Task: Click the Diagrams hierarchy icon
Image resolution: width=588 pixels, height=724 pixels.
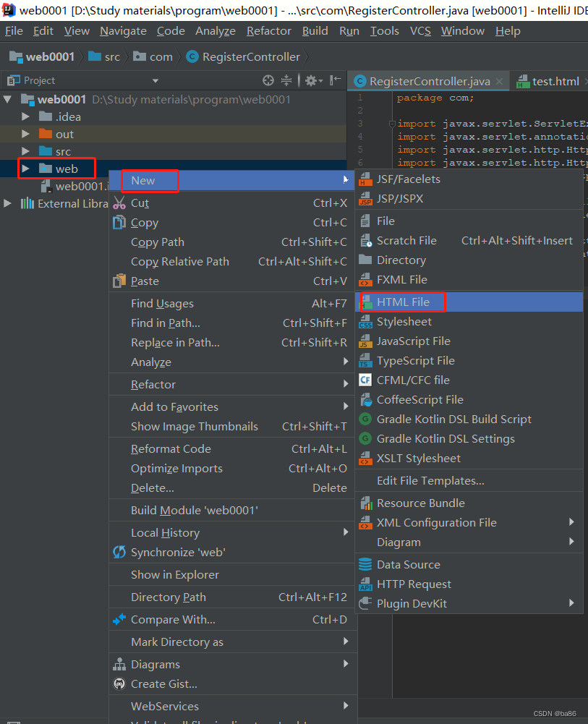Action: pos(119,665)
